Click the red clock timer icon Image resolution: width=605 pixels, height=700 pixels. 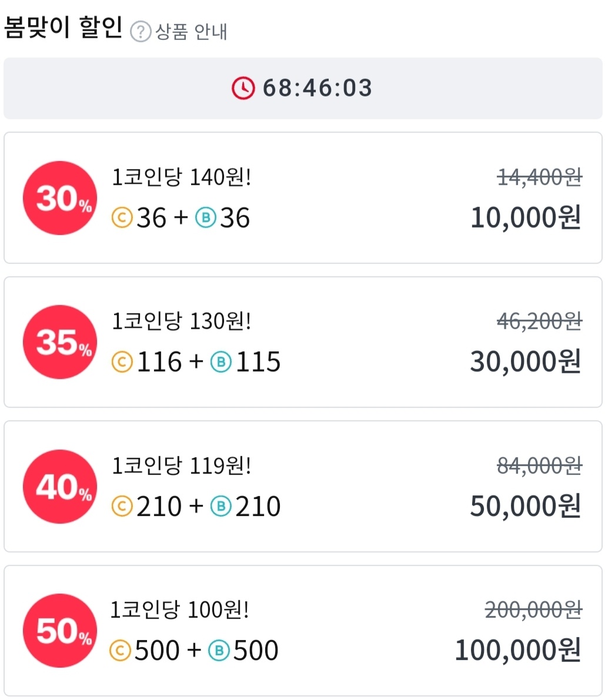(x=243, y=88)
